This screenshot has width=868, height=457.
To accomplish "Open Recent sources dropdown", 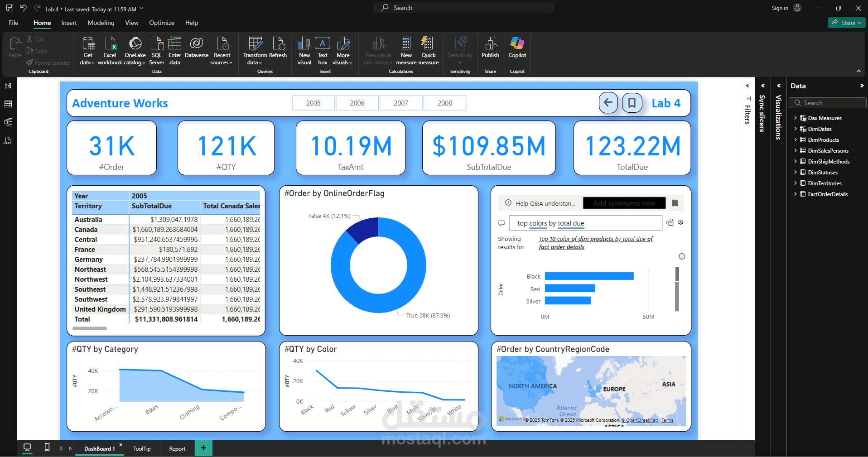I will click(222, 50).
